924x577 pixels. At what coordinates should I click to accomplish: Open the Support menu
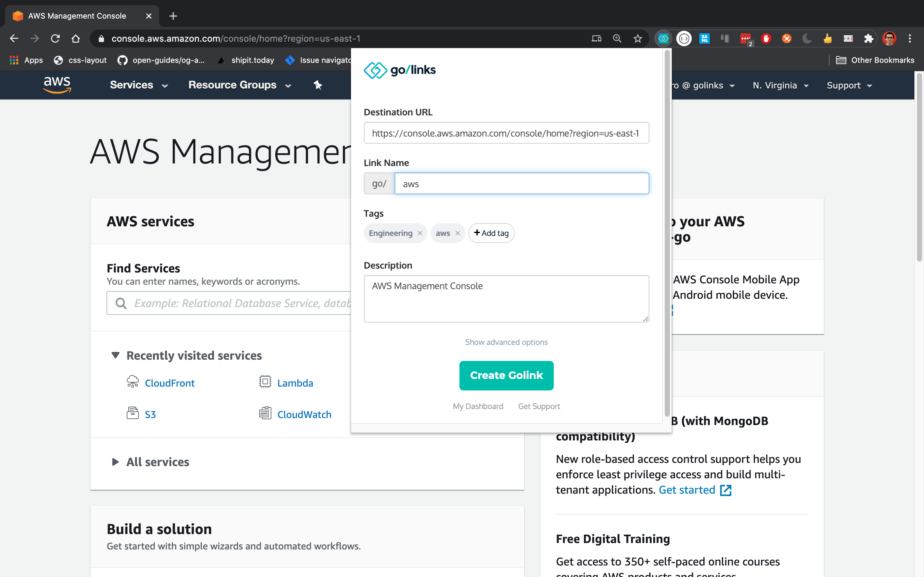[849, 86]
